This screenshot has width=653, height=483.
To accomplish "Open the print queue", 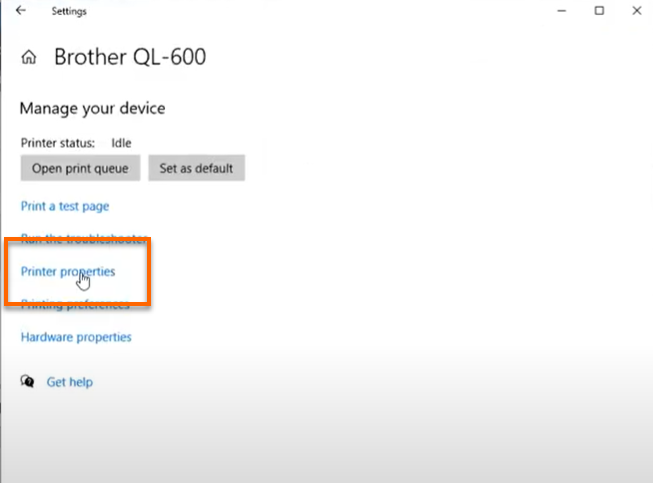I will (x=80, y=168).
